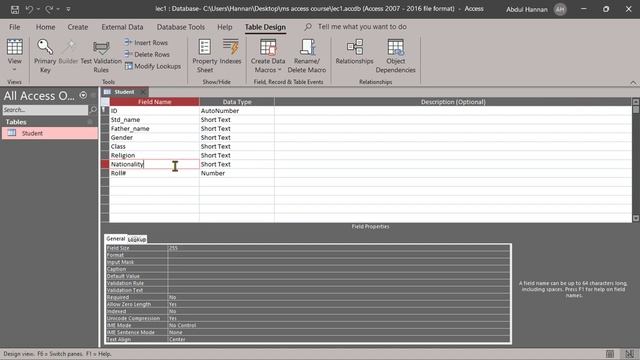Switch to the Create ribbon tab

78,27
